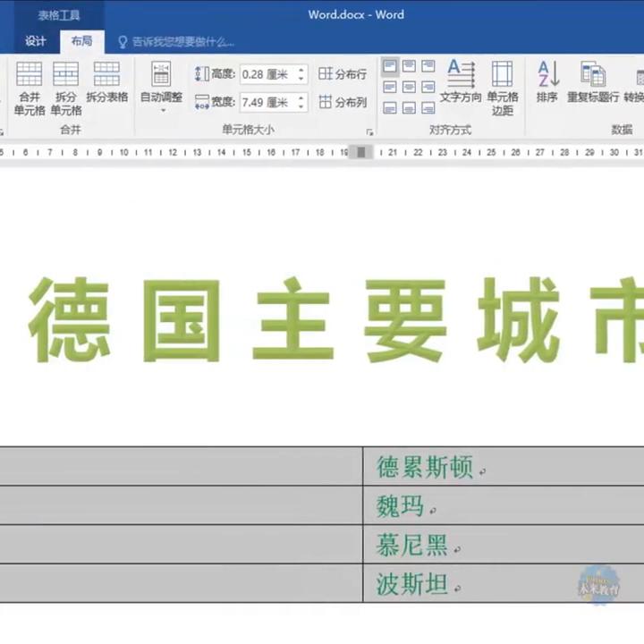Viewport: 644px width, 644px height.
Task: Click the Merge (合并) group label
Action: (71, 130)
